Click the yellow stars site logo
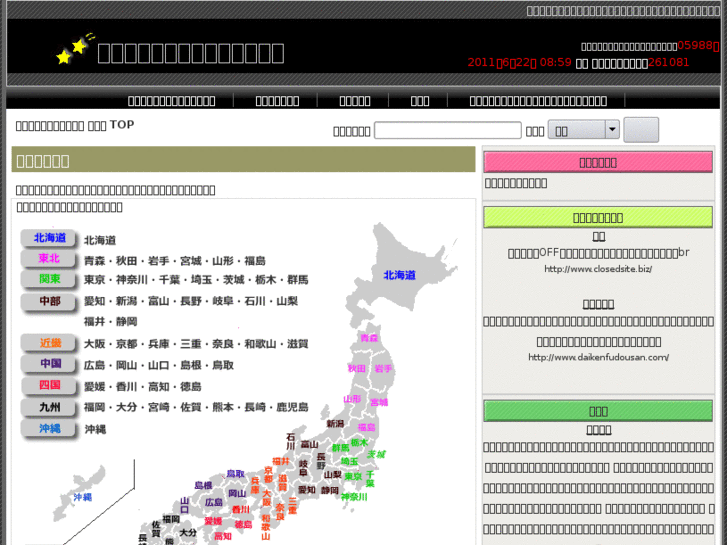 75,48
